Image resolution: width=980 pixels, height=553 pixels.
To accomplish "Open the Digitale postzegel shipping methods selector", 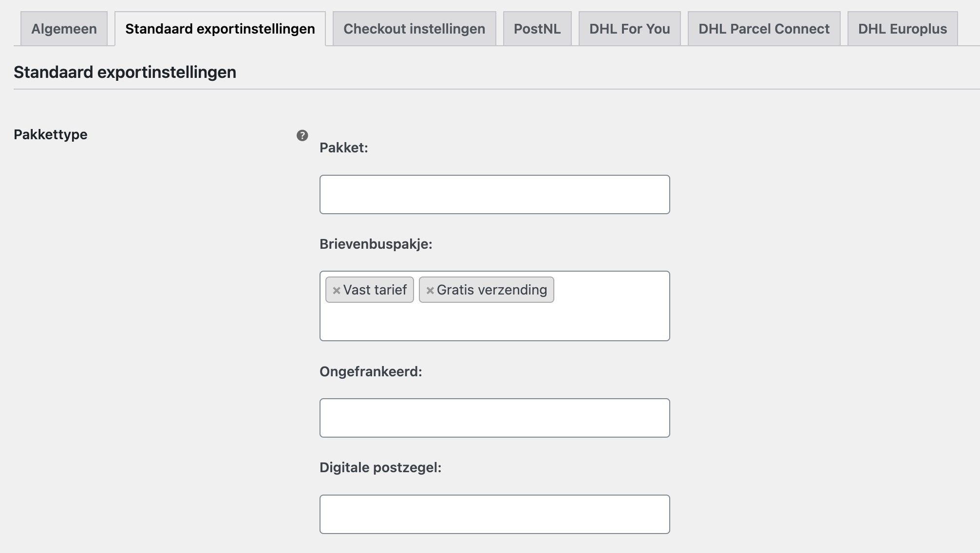I will click(x=494, y=514).
